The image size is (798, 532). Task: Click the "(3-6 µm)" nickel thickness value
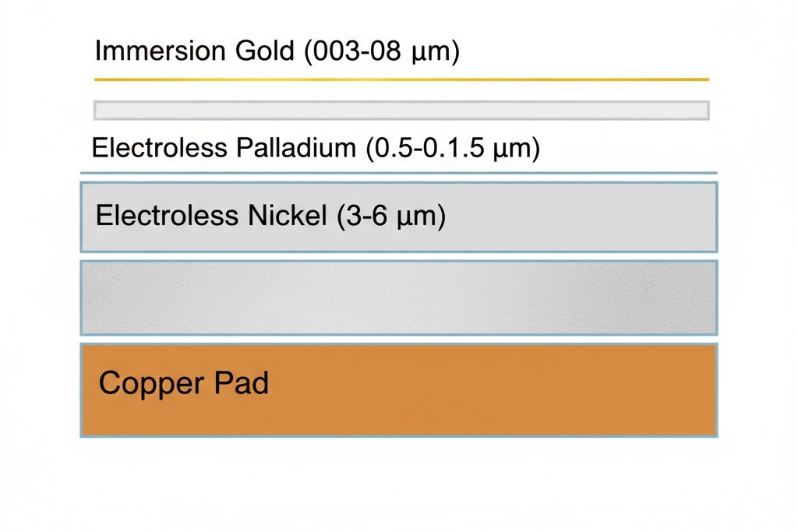point(391,217)
